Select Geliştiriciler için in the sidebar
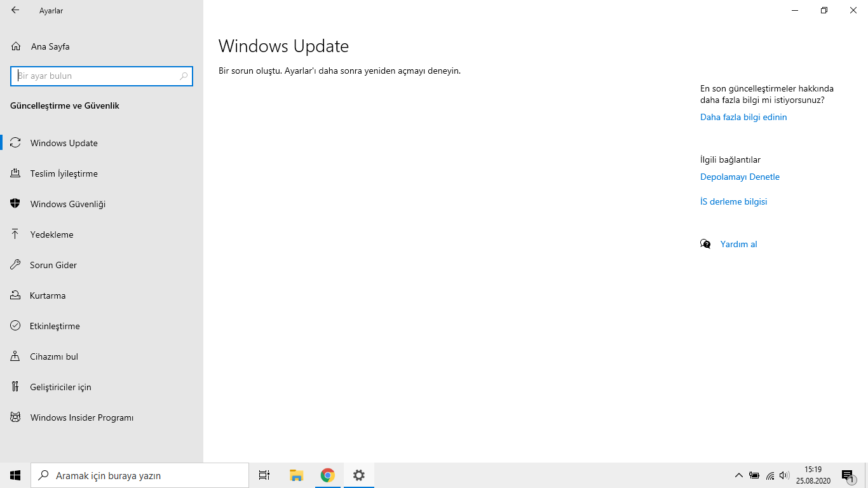 pos(102,387)
